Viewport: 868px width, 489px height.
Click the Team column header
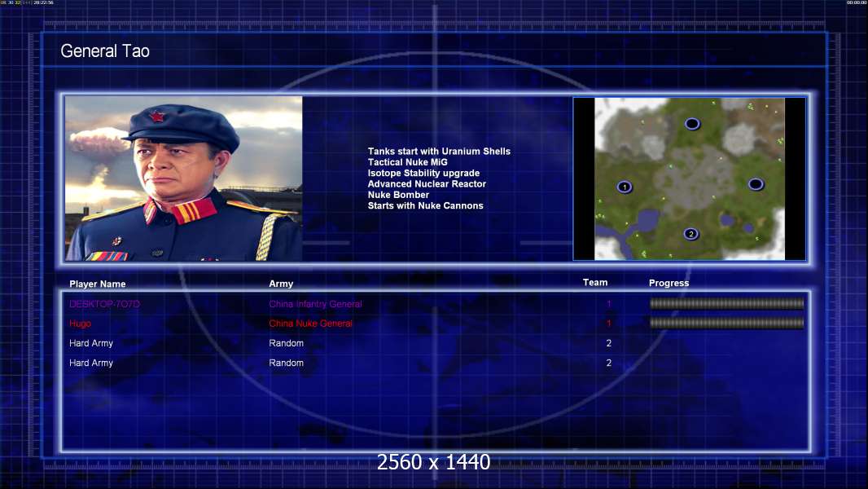(595, 283)
